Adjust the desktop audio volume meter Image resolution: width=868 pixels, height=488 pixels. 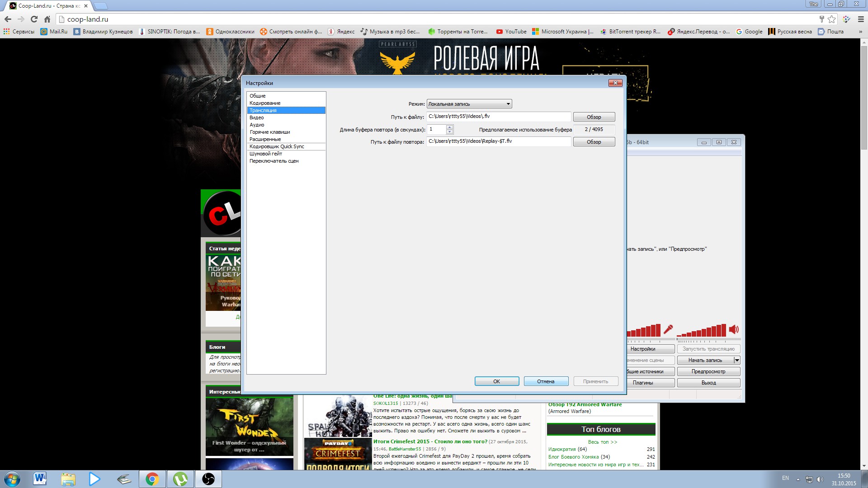[702, 330]
